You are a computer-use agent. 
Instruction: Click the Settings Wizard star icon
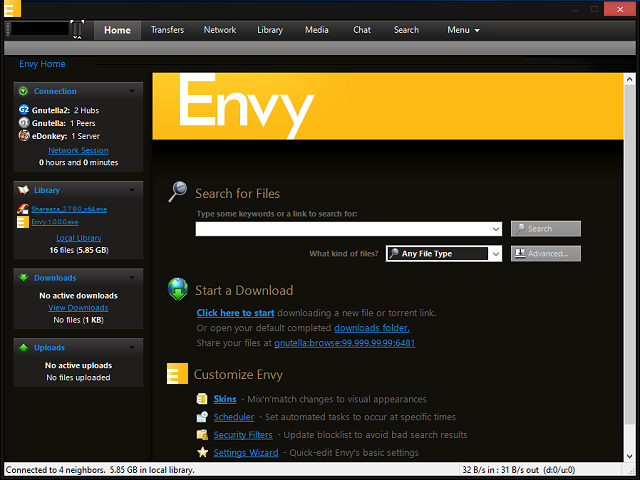tap(202, 452)
